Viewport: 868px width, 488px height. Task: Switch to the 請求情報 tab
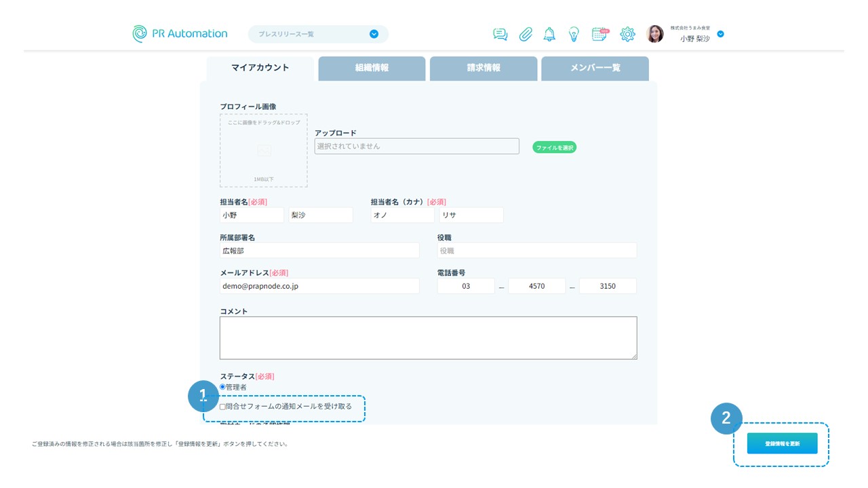tap(484, 68)
